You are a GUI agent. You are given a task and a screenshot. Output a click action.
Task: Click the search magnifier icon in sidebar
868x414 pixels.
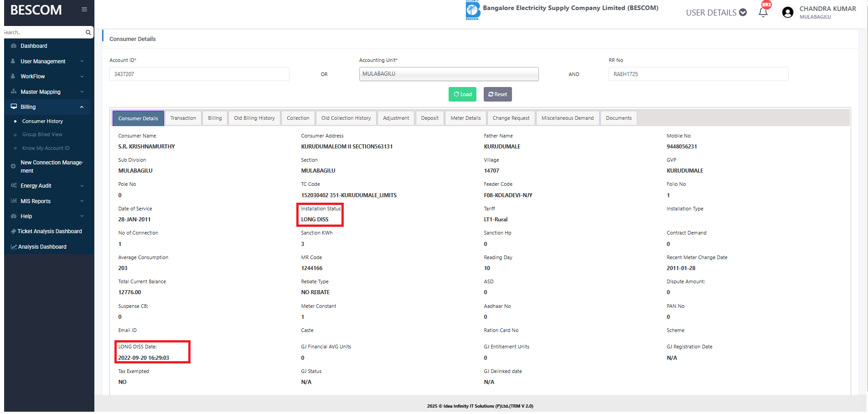pyautogui.click(x=88, y=32)
